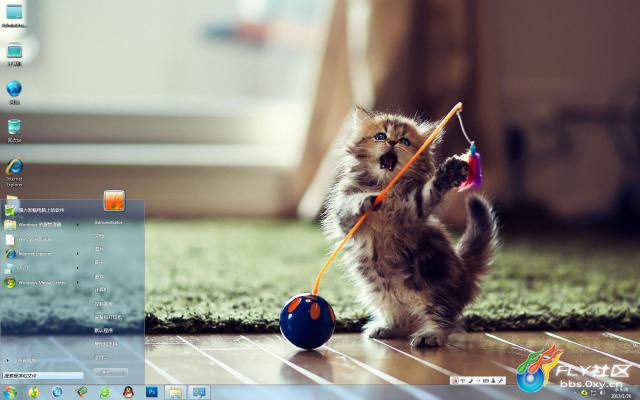Image resolution: width=640 pixels, height=400 pixels.
Task: Open the yellow-green browser taskbar icon
Action: pyautogui.click(x=33, y=392)
